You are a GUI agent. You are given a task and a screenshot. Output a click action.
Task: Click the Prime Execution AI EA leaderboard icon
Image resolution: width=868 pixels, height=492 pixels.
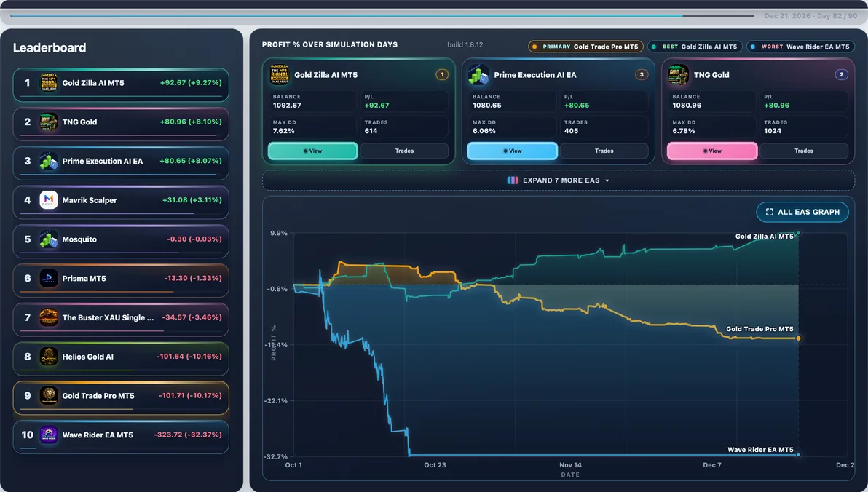click(48, 161)
